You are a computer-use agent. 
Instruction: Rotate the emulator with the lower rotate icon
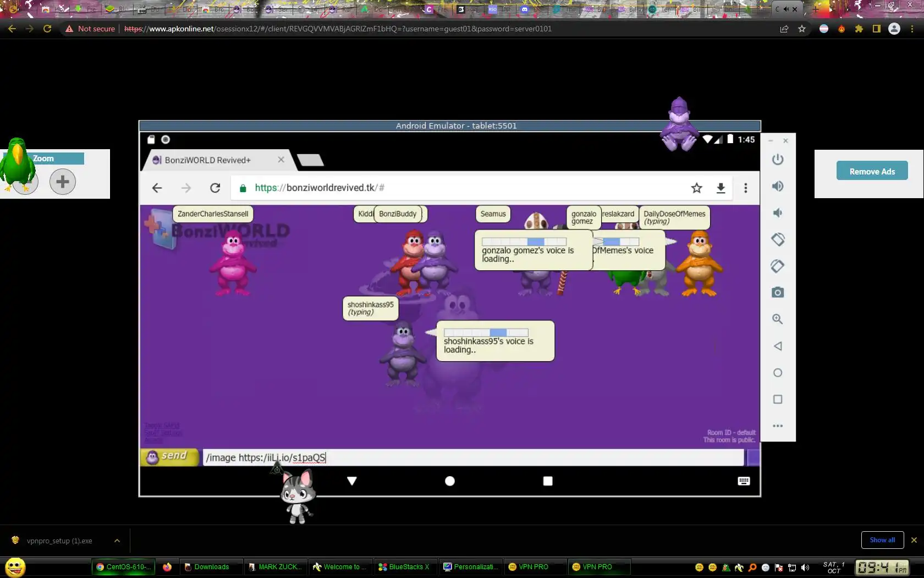tap(777, 266)
